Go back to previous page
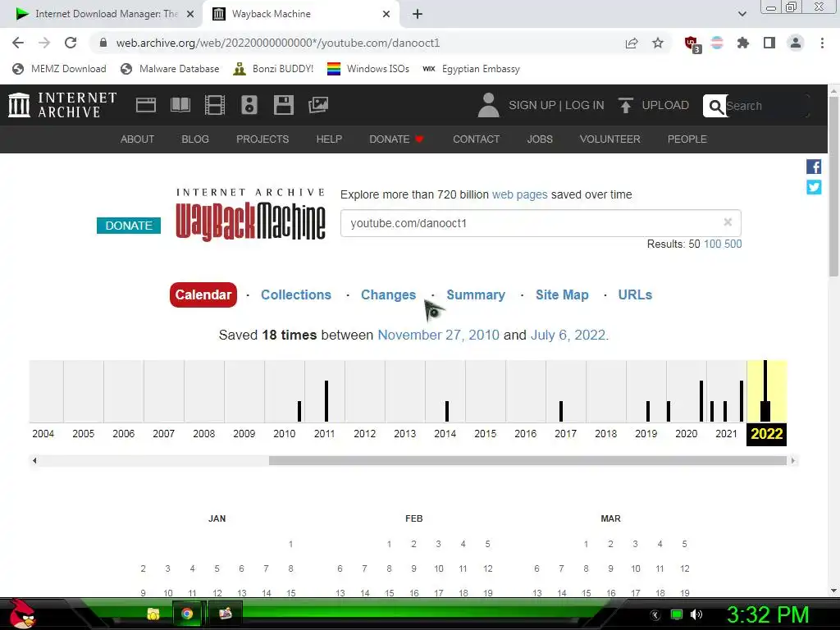The width and height of the screenshot is (840, 630). 18,43
